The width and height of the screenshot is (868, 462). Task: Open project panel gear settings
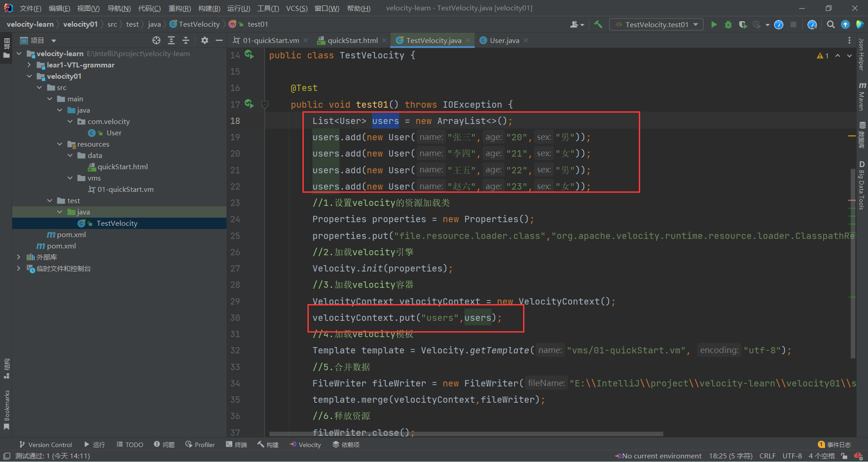coord(204,40)
